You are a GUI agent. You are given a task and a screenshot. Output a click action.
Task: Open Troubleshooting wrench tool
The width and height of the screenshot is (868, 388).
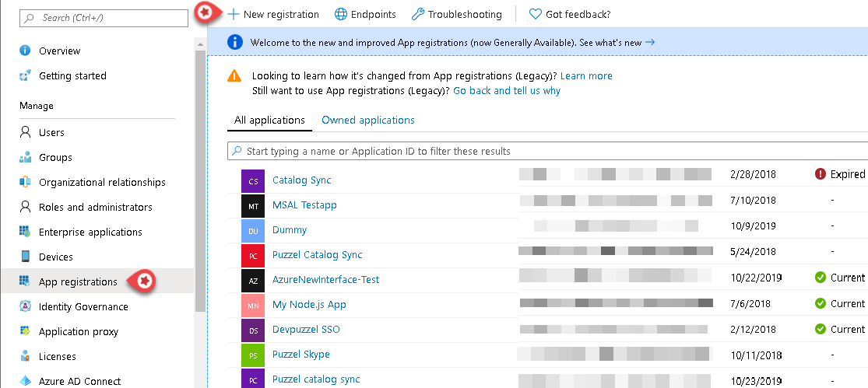point(417,14)
